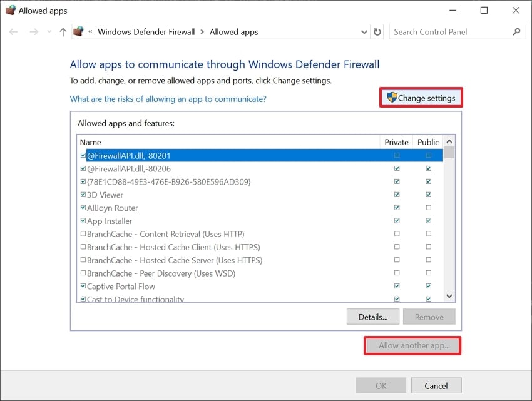The width and height of the screenshot is (532, 401).
Task: Check BranchCache Peer Discovery Private checkbox
Action: [x=397, y=273]
